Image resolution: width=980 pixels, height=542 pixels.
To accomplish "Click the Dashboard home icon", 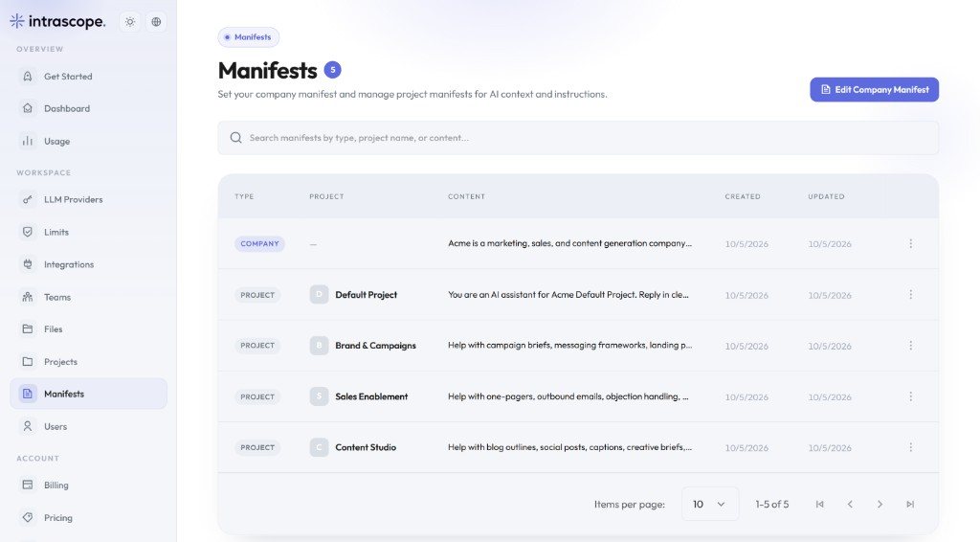I will pos(28,108).
